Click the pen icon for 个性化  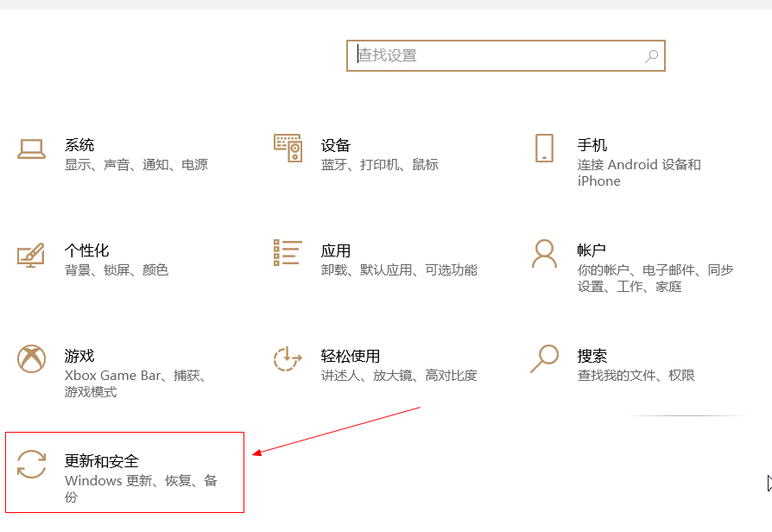pyautogui.click(x=32, y=253)
